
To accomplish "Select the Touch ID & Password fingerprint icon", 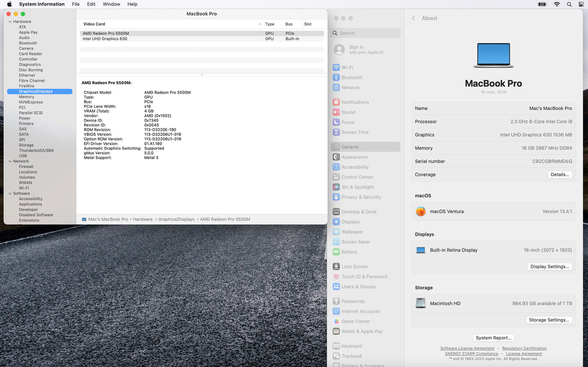I will (336, 277).
